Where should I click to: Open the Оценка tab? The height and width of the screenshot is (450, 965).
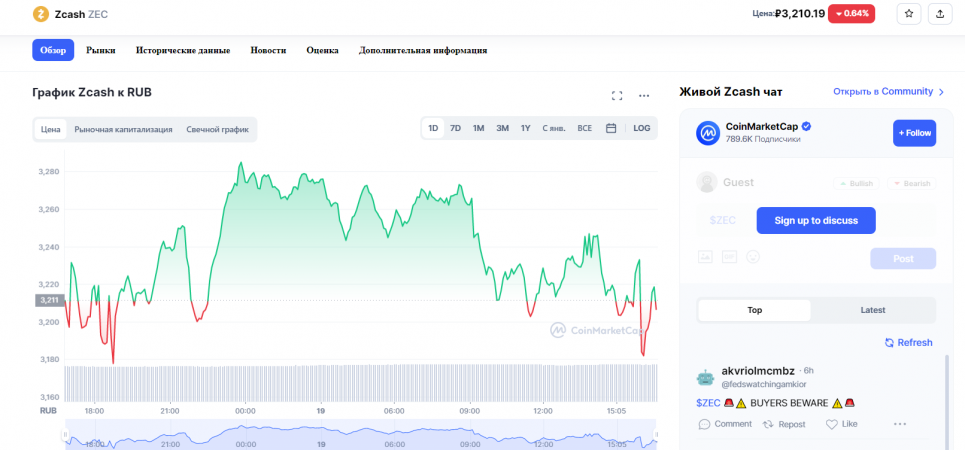[322, 50]
